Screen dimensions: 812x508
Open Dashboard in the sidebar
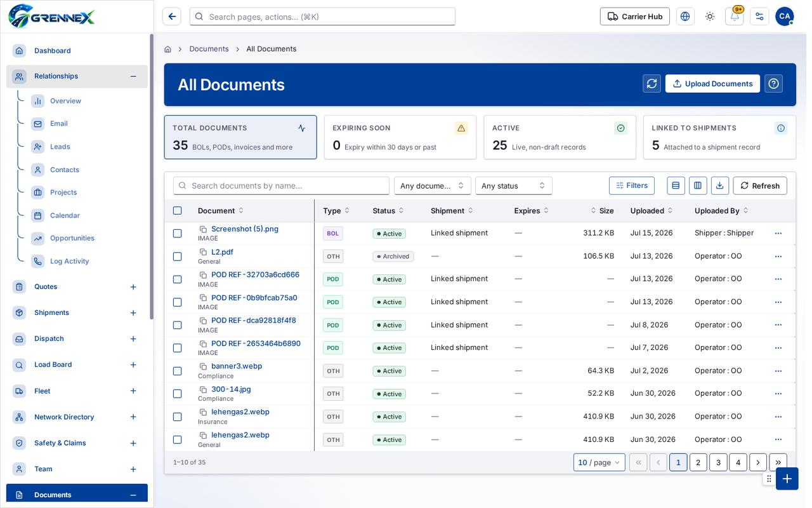(x=77, y=51)
